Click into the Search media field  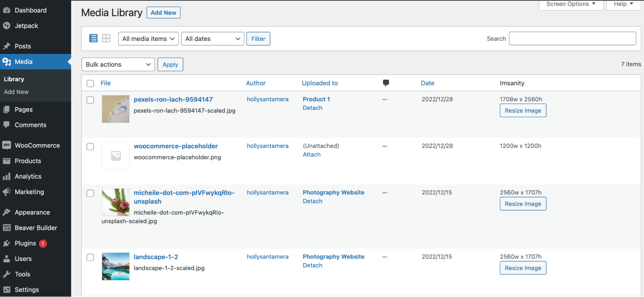click(x=572, y=39)
